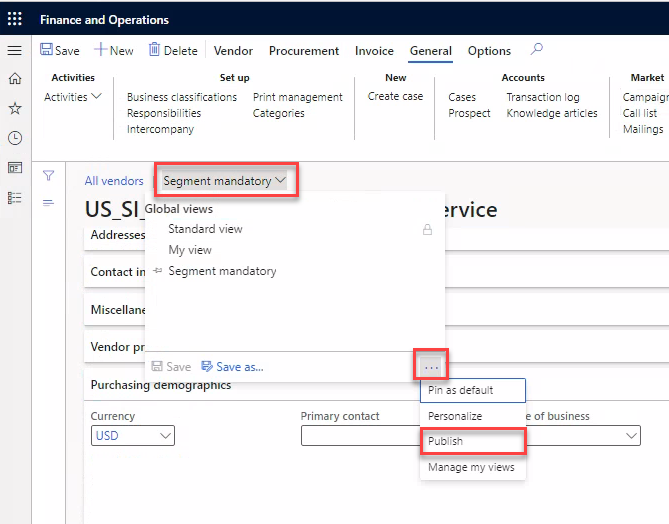Click the All vendors link
This screenshot has width=669, height=524.
(114, 181)
